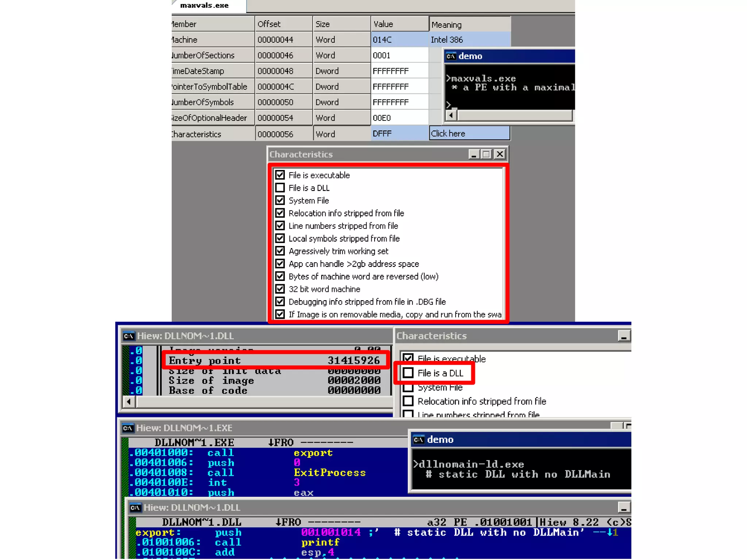This screenshot has height=560, width=747.
Task: Uncheck 'System File' in upper Characteristics dialog
Action: pos(280,200)
